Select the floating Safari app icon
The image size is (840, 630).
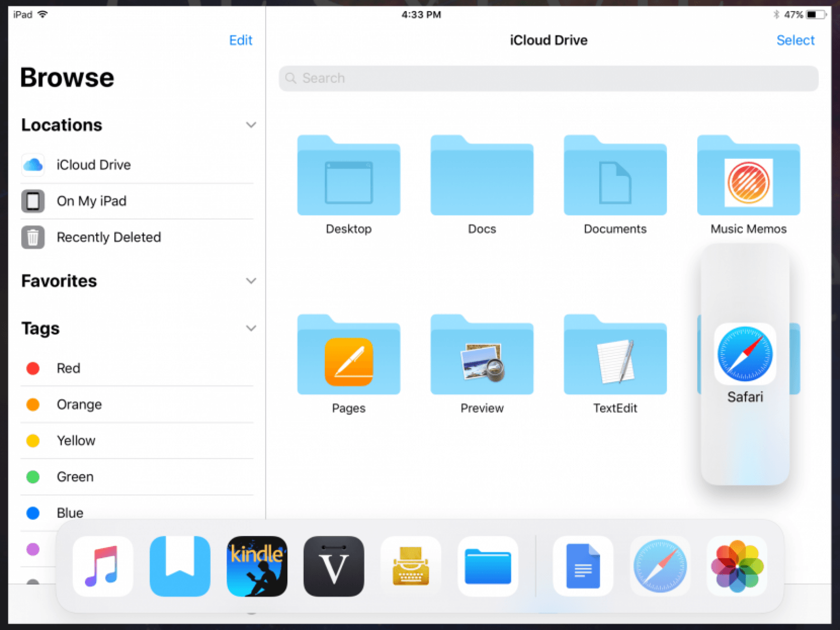click(x=745, y=354)
